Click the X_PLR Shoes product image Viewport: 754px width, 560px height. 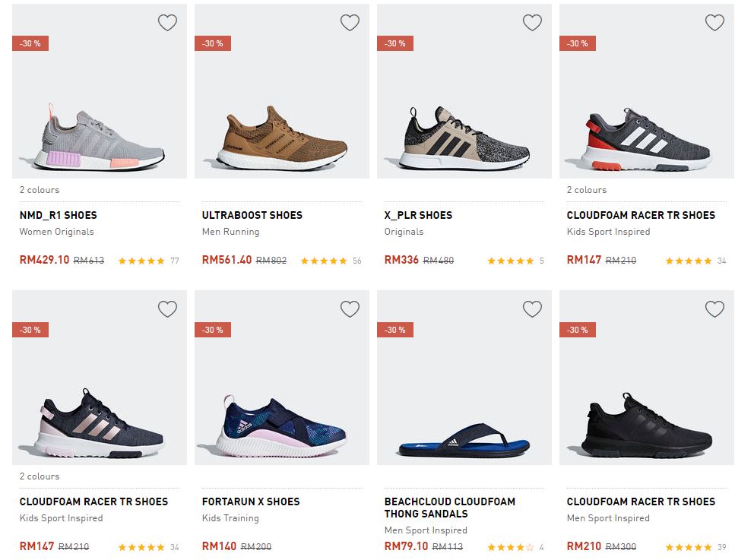(x=464, y=137)
